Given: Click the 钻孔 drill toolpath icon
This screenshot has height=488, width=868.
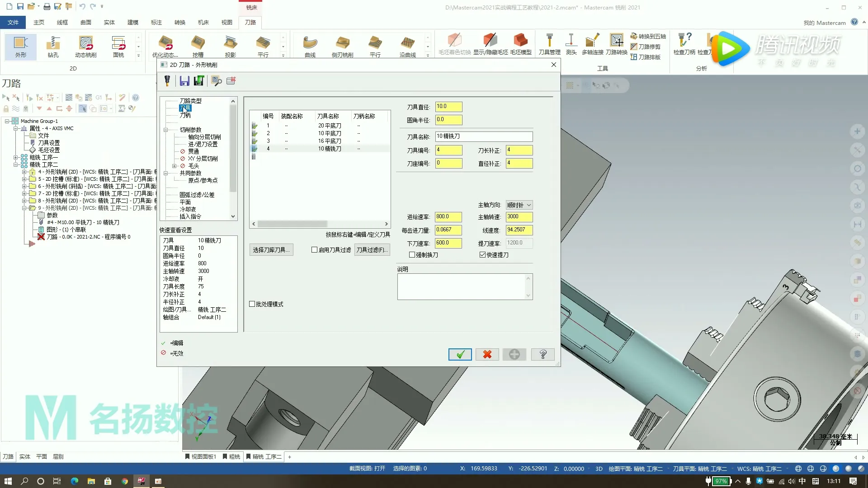Looking at the screenshot, I should pos(53,46).
